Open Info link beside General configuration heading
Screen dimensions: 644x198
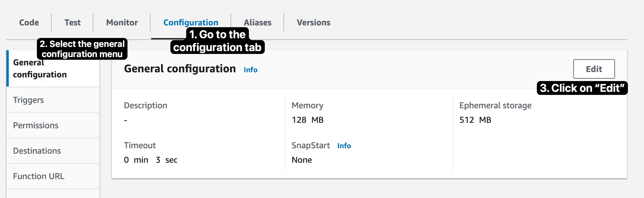pos(250,70)
